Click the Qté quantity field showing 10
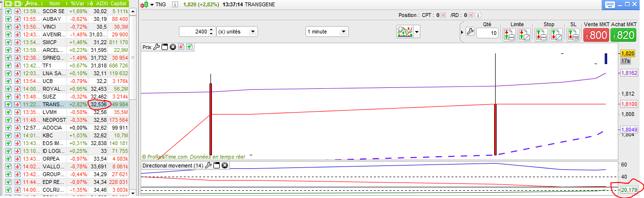The height and width of the screenshot is (198, 644). [487, 33]
